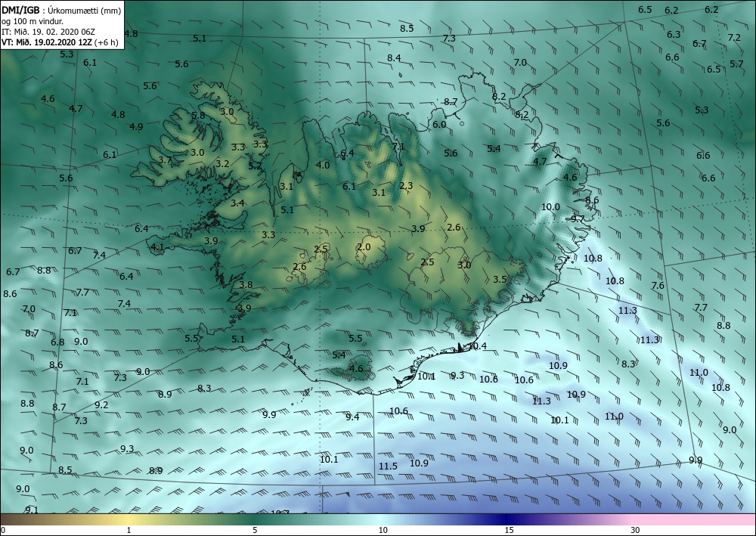756x536 pixels.
Task: Click the 3.7 value in the Westfjords
Action: pyautogui.click(x=165, y=160)
